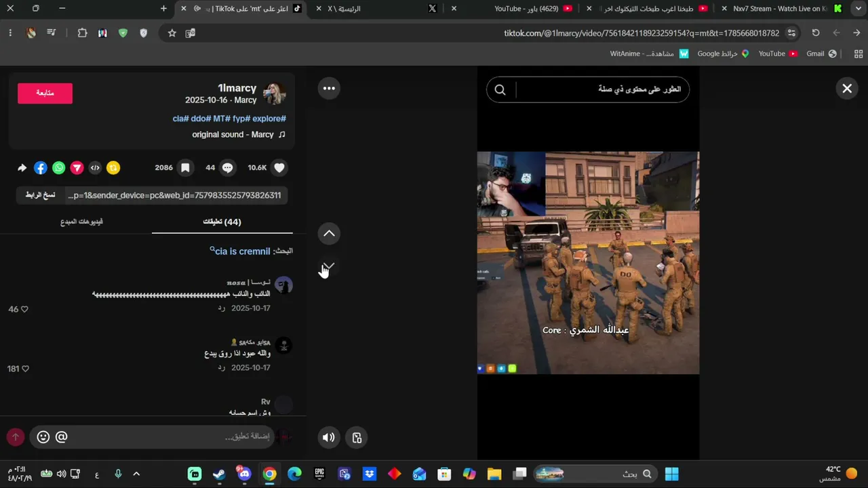Switch to the creator videos tab
Image resolution: width=868 pixels, height=488 pixels.
81,222
